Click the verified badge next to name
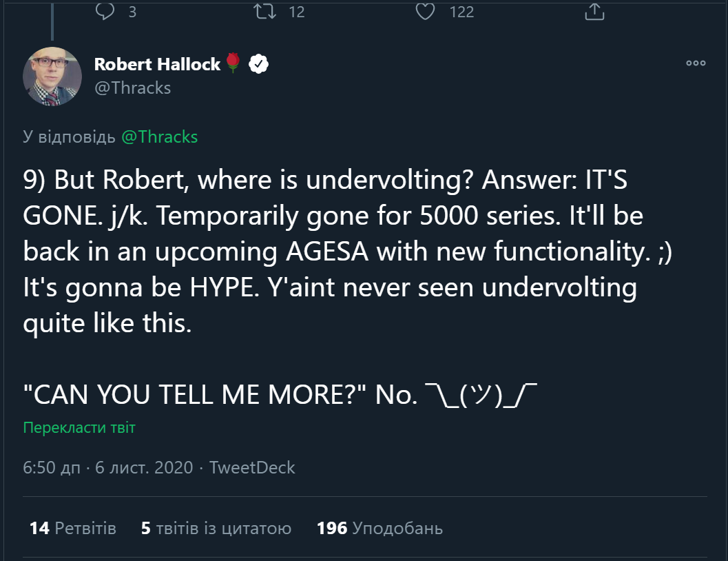Image resolution: width=728 pixels, height=561 pixels. [258, 64]
